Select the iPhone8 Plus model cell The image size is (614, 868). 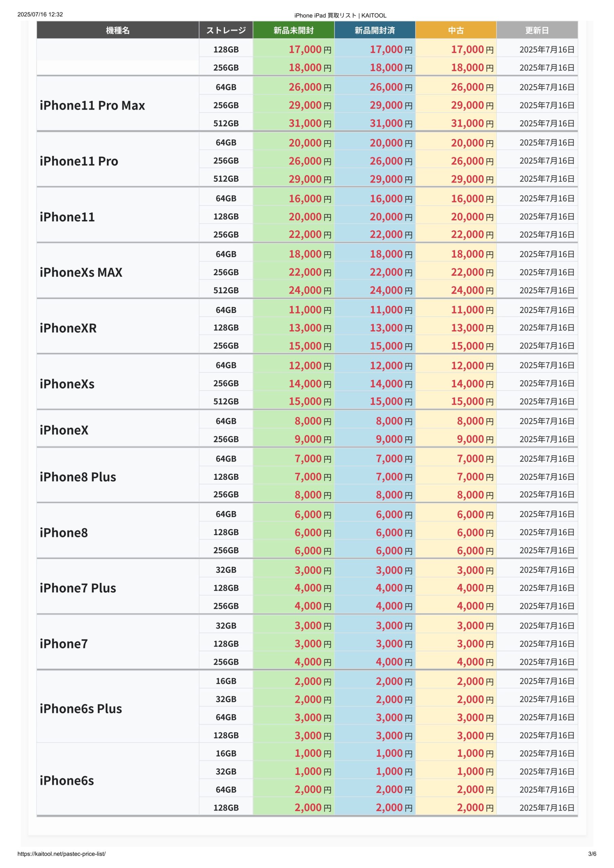[118, 477]
